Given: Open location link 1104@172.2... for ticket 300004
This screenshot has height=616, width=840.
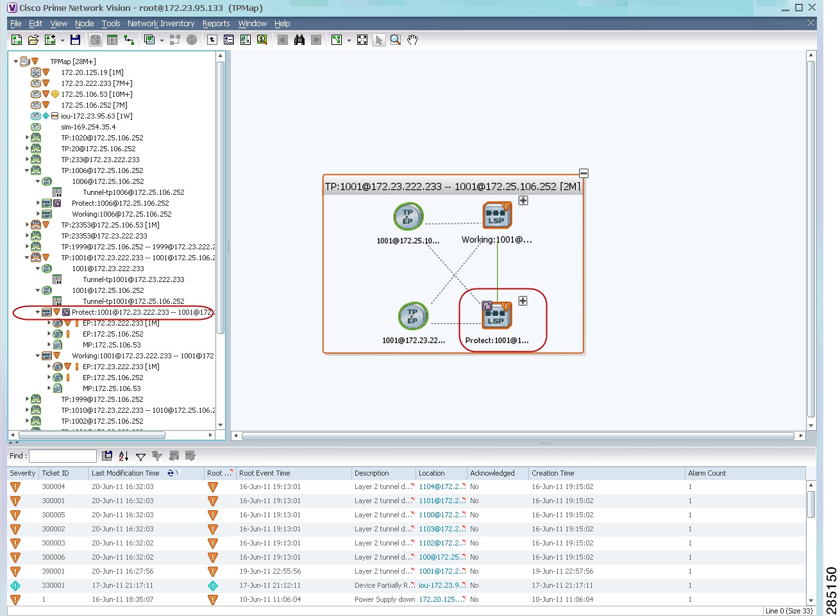Looking at the screenshot, I should click(x=442, y=487).
